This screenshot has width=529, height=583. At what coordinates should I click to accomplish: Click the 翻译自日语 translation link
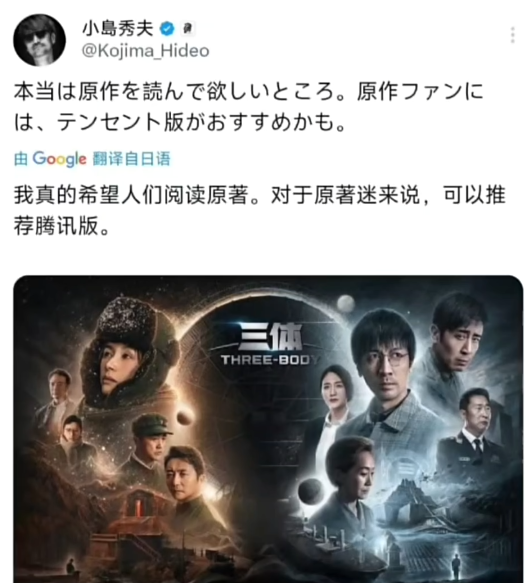[x=132, y=159]
